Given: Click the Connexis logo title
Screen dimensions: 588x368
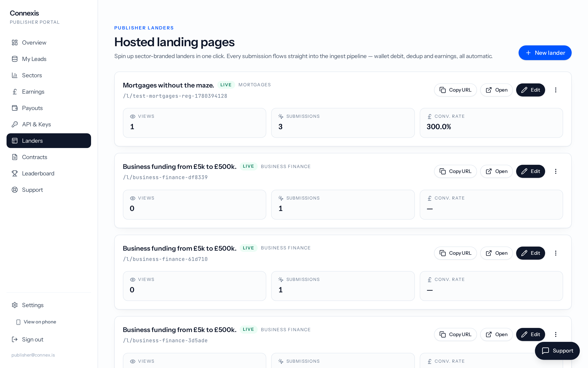Looking at the screenshot, I should [24, 13].
